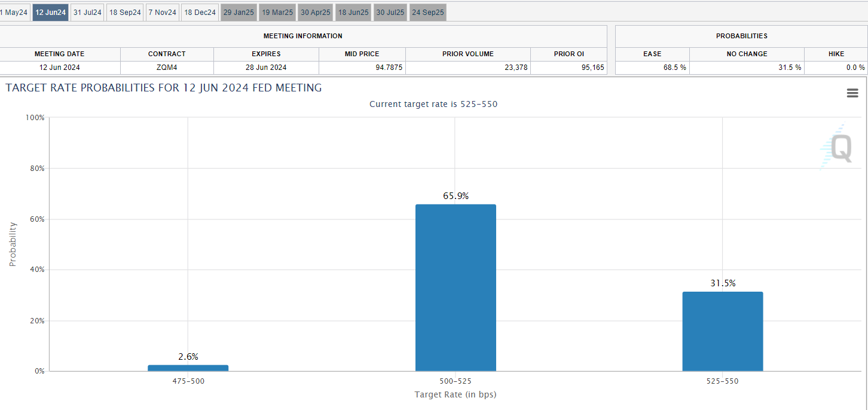
Task: Click the 94.7875 mid price value
Action: pyautogui.click(x=362, y=68)
